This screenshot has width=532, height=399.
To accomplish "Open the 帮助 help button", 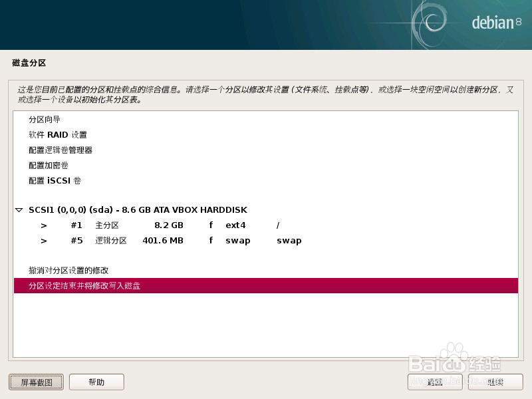I will pos(96,382).
